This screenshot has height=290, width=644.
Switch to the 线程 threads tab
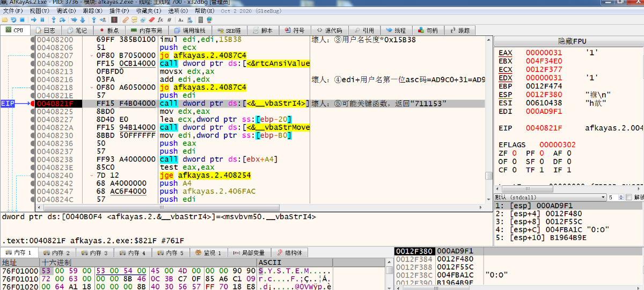pyautogui.click(x=395, y=31)
